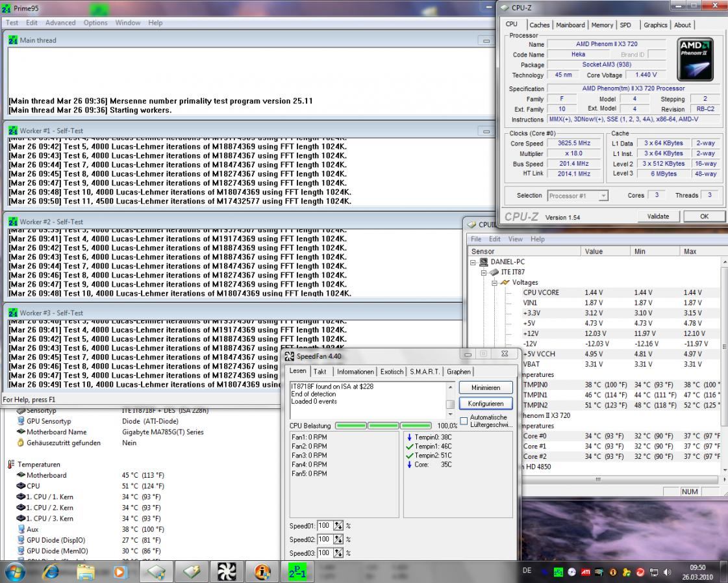Switch to the CPU-Z Caches tab
The height and width of the screenshot is (583, 728).
click(540, 25)
